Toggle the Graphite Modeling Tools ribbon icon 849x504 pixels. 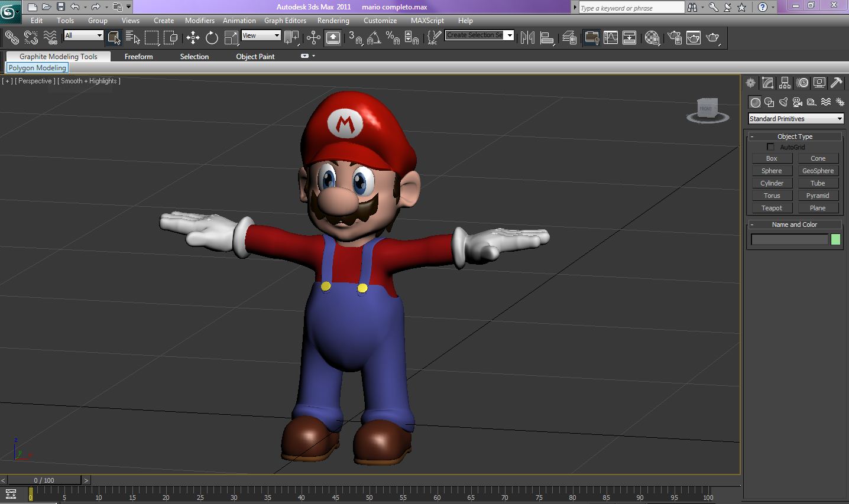591,38
